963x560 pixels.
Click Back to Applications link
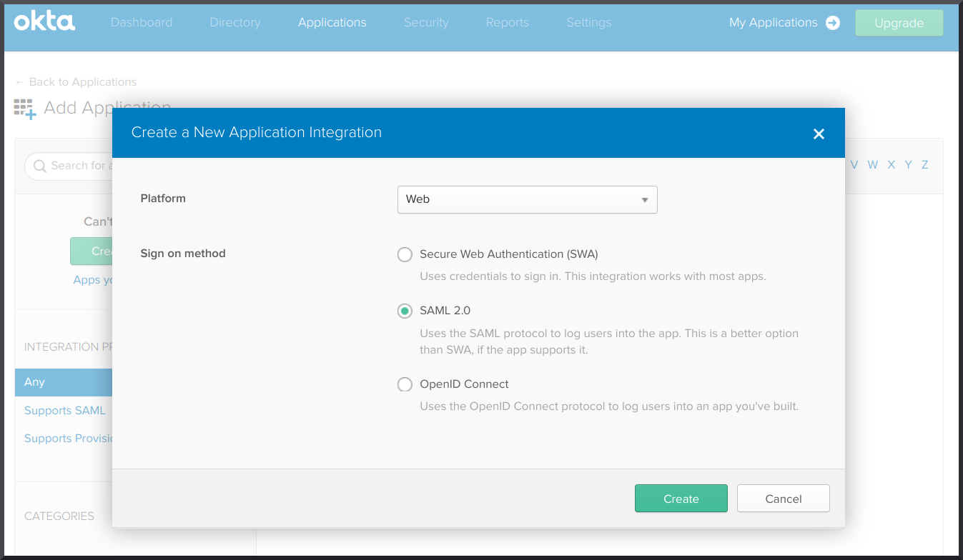pos(76,82)
